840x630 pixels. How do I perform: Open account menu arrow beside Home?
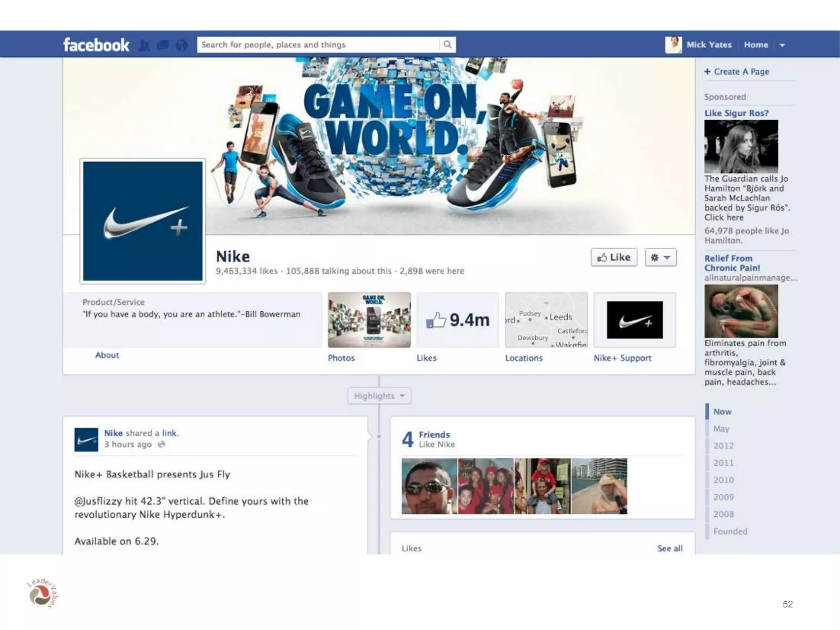(782, 45)
